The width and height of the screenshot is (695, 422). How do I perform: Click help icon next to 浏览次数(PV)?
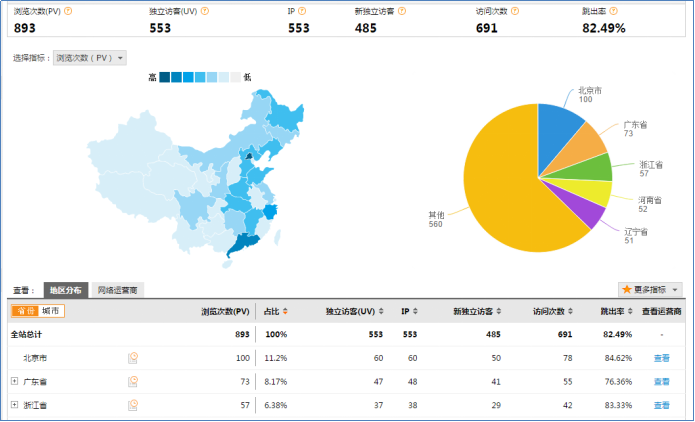pyautogui.click(x=68, y=11)
